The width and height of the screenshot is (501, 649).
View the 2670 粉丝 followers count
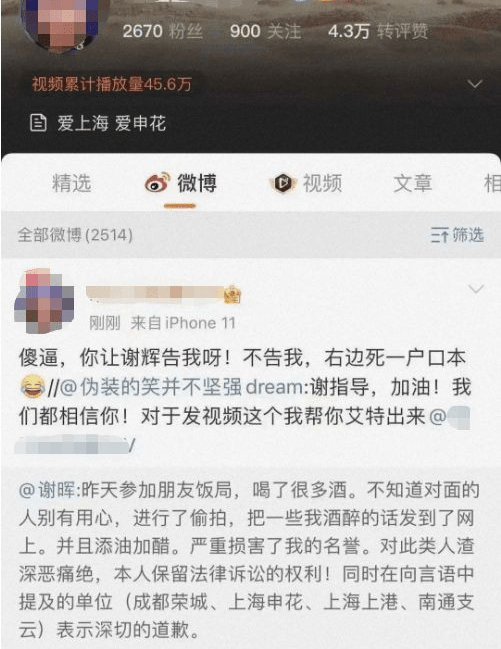coord(163,31)
